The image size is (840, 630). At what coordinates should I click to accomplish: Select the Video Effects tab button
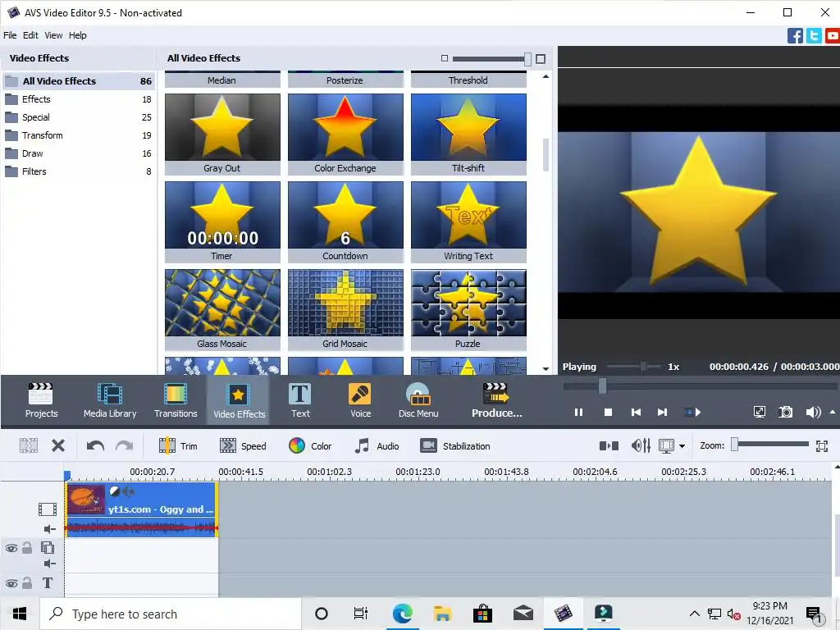click(x=239, y=400)
